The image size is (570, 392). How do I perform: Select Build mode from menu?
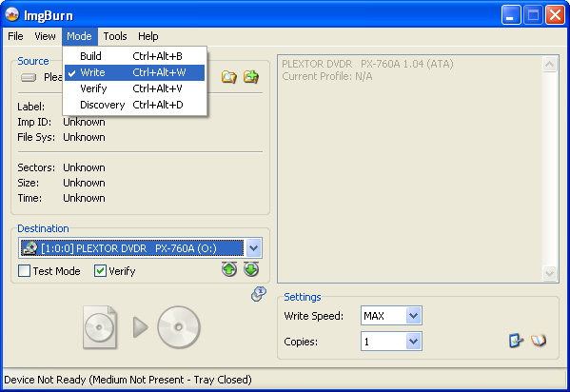(134, 56)
